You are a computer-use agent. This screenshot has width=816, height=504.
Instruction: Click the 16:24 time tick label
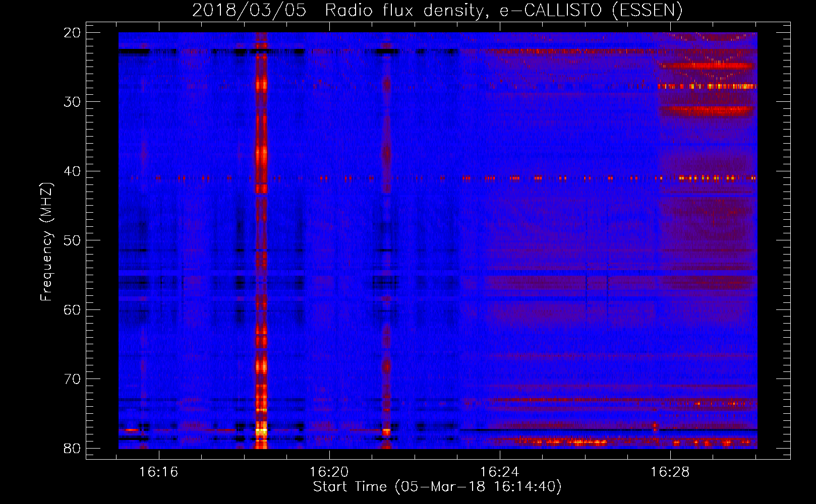[499, 472]
